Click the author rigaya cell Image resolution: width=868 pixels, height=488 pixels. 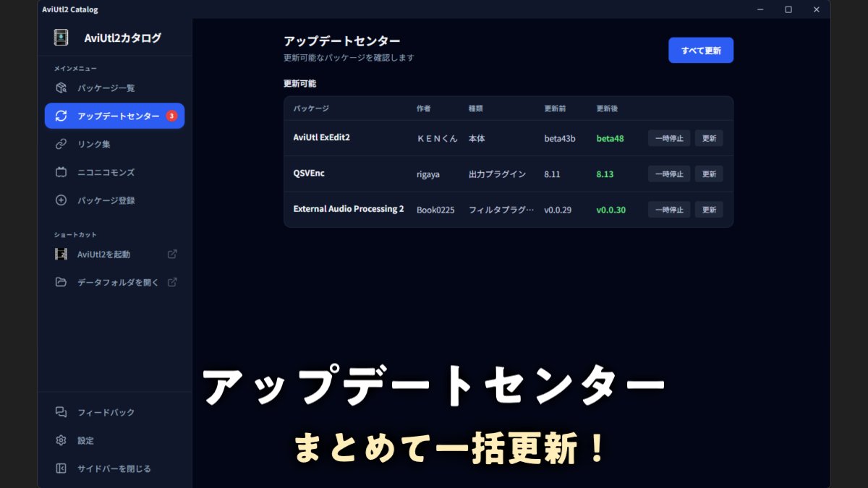pyautogui.click(x=428, y=174)
